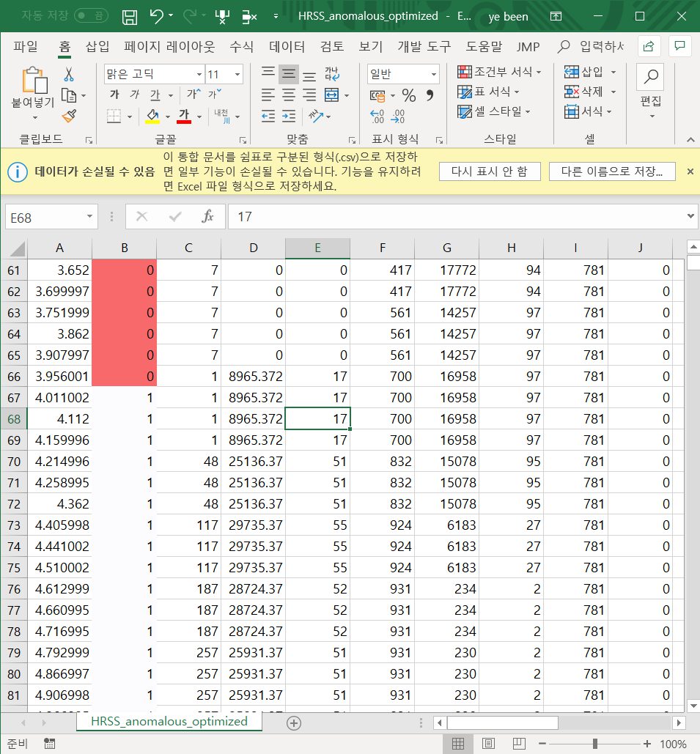Image resolution: width=700 pixels, height=754 pixels.
Task: Open the number format dropdown
Action: (x=433, y=74)
